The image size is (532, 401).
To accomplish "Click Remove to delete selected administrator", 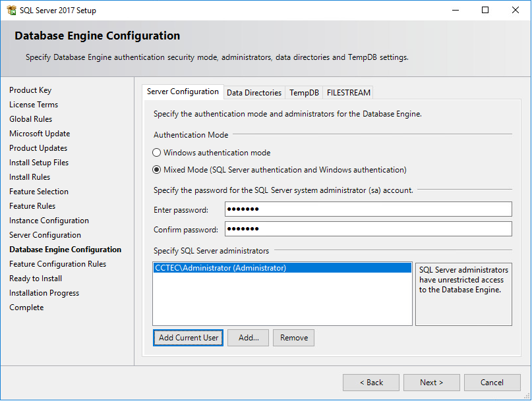I will pyautogui.click(x=293, y=337).
